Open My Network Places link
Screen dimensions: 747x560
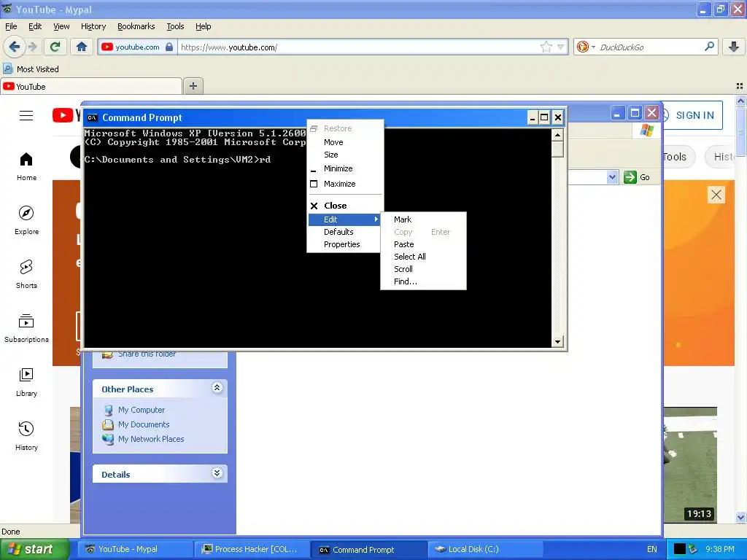[x=151, y=439]
